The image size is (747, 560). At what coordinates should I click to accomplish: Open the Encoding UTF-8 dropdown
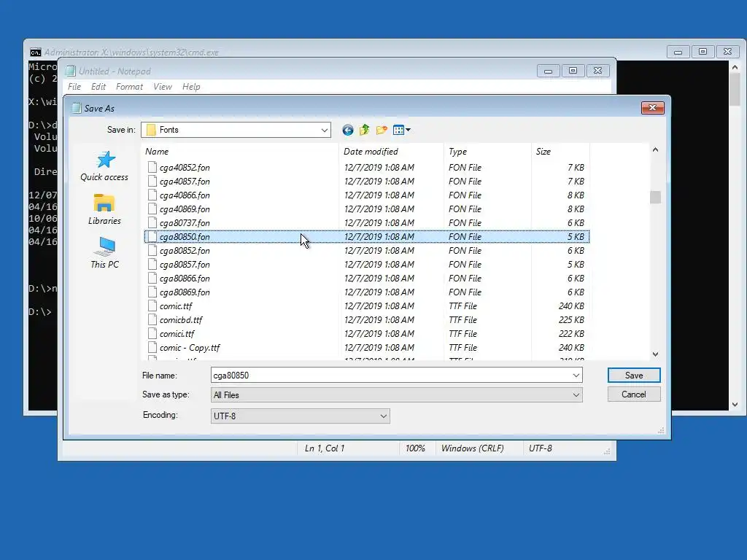(x=384, y=416)
